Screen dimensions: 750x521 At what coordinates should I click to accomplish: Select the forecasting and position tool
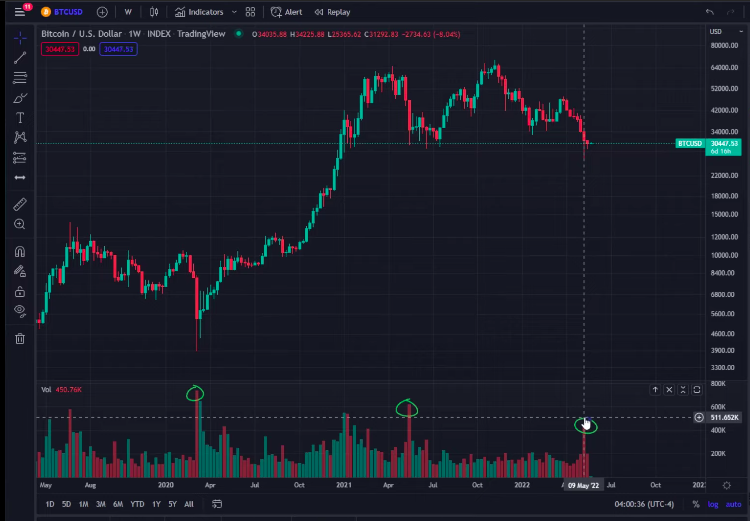coord(20,157)
